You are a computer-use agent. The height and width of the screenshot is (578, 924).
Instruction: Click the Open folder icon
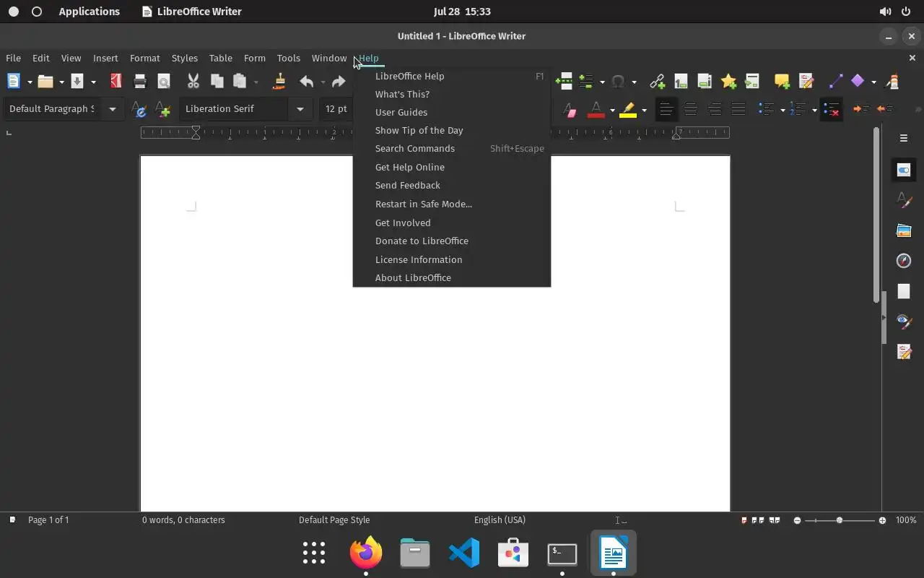coord(45,82)
